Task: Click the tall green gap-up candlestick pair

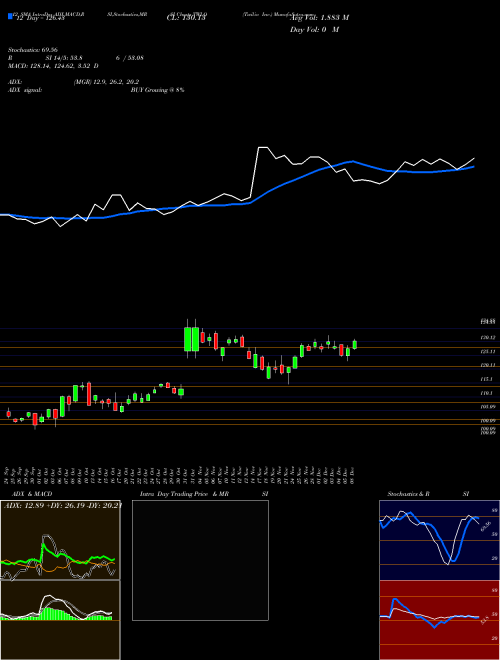Action: [191, 339]
